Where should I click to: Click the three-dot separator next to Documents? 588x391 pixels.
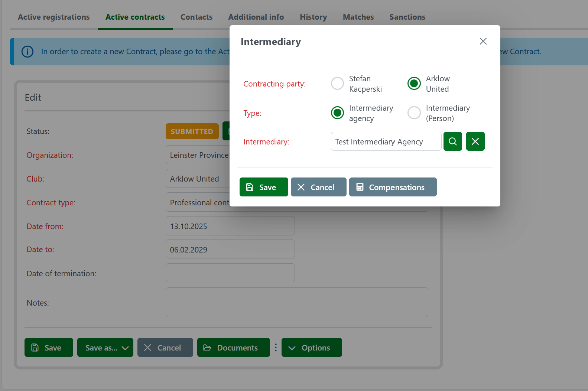coord(276,348)
